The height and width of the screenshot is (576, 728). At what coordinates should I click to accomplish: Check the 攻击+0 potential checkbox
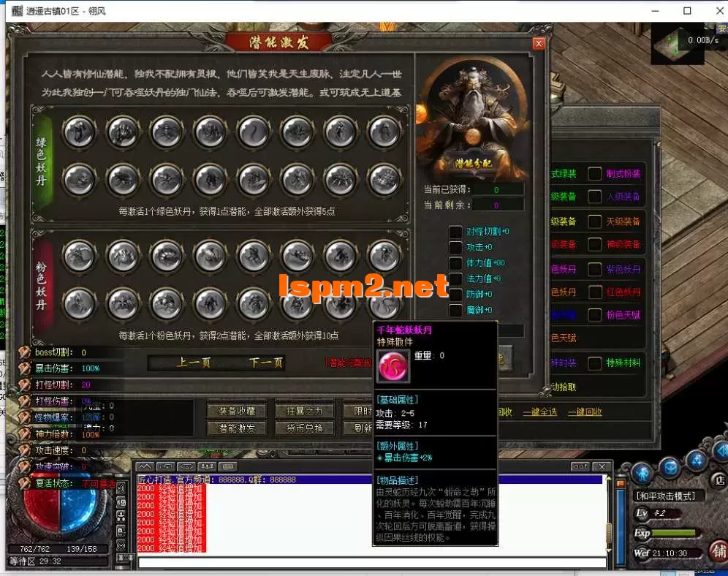pyautogui.click(x=455, y=248)
